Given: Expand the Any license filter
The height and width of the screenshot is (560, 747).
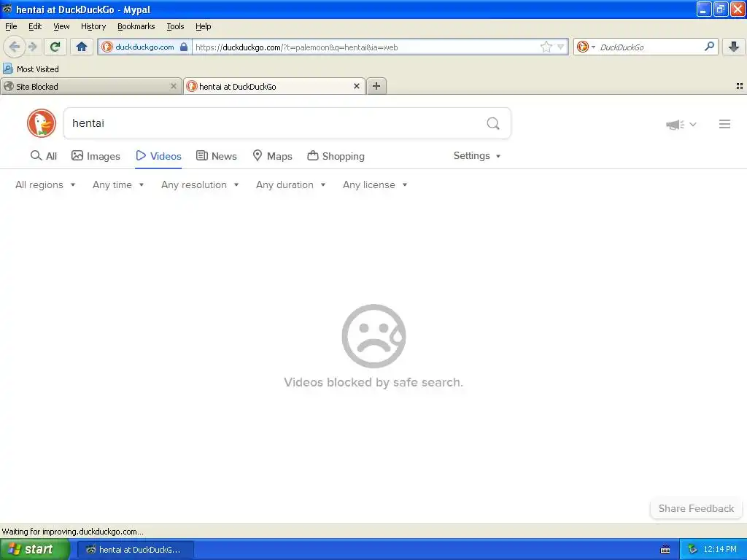Looking at the screenshot, I should coord(375,184).
